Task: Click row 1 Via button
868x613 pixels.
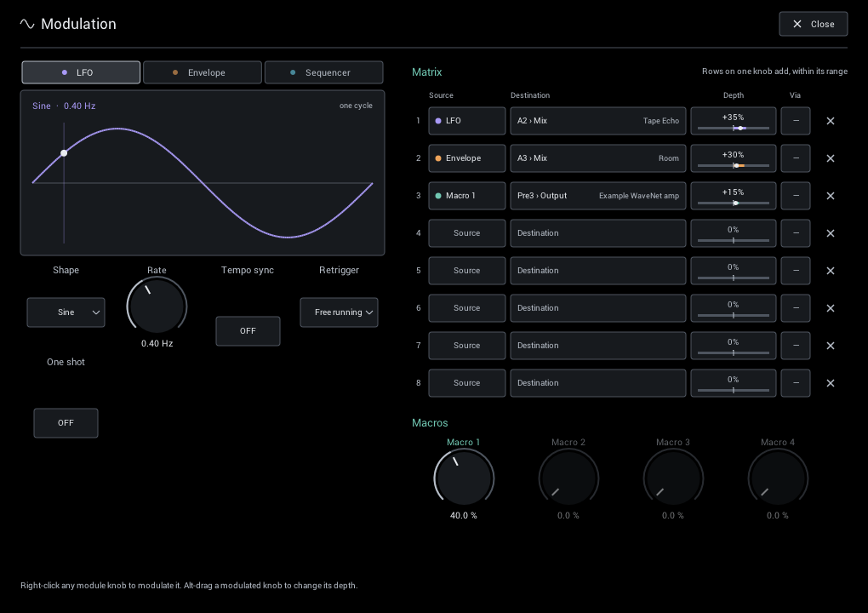Action: (x=796, y=121)
